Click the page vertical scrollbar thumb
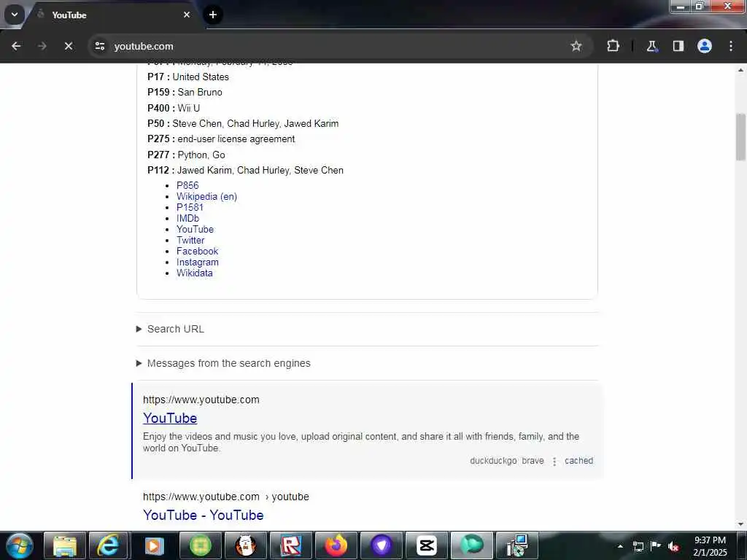This screenshot has height=560, width=747. tap(740, 137)
